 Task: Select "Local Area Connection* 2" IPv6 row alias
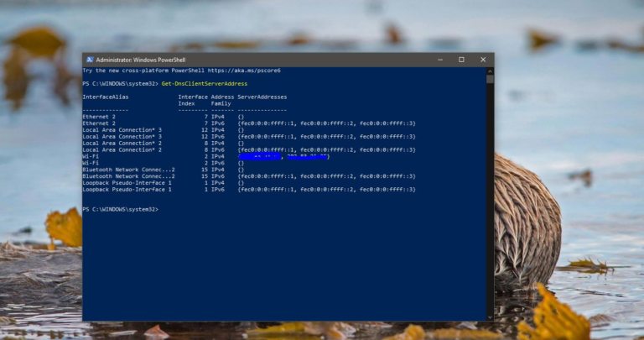122,149
